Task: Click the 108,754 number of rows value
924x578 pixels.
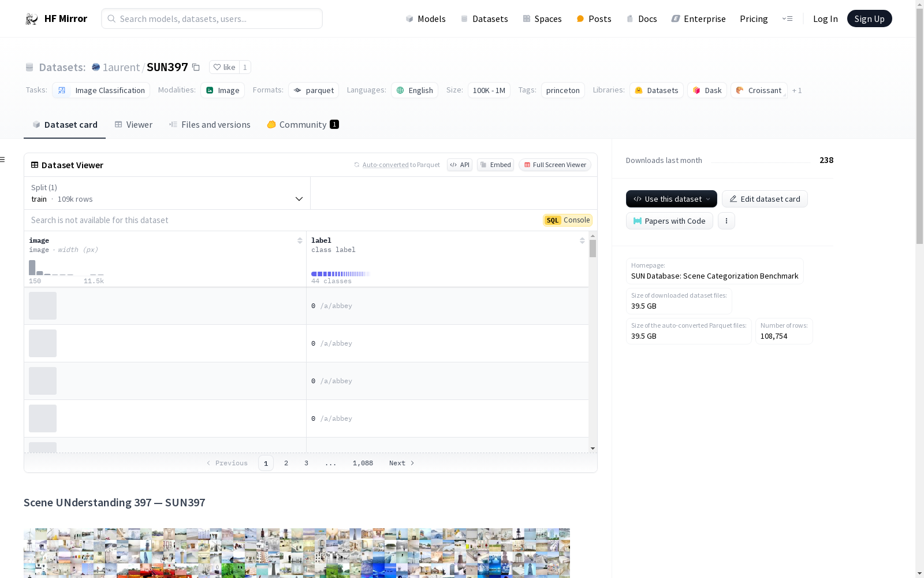Action: pos(774,336)
